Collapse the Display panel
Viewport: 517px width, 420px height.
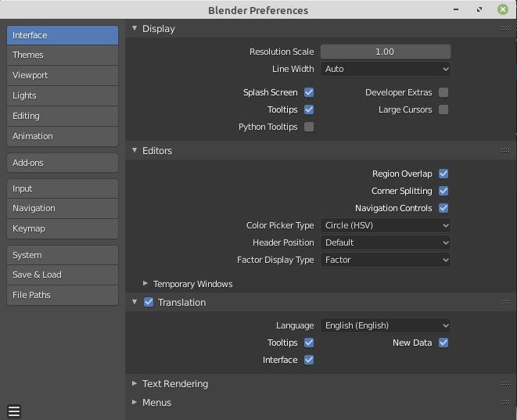[x=135, y=28]
